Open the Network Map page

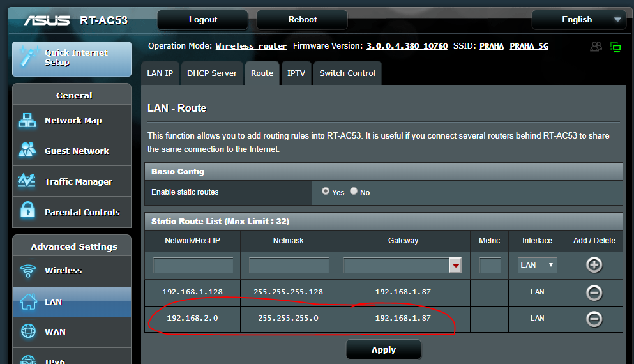(x=72, y=120)
